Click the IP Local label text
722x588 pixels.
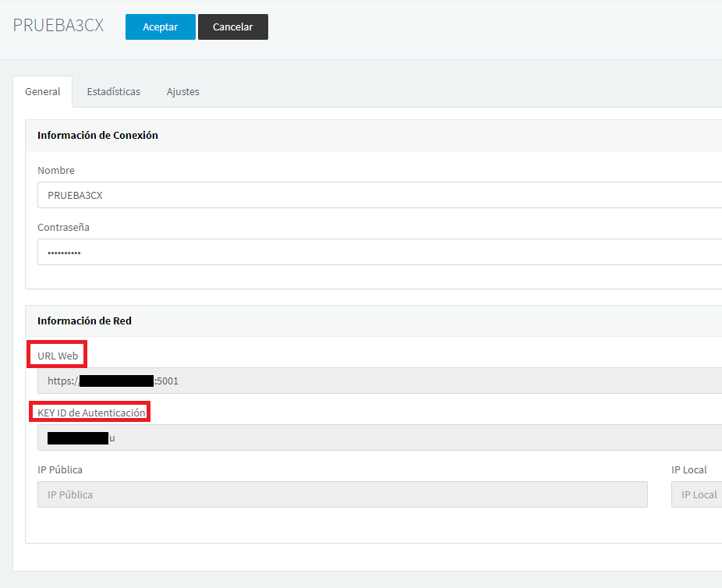click(x=688, y=469)
